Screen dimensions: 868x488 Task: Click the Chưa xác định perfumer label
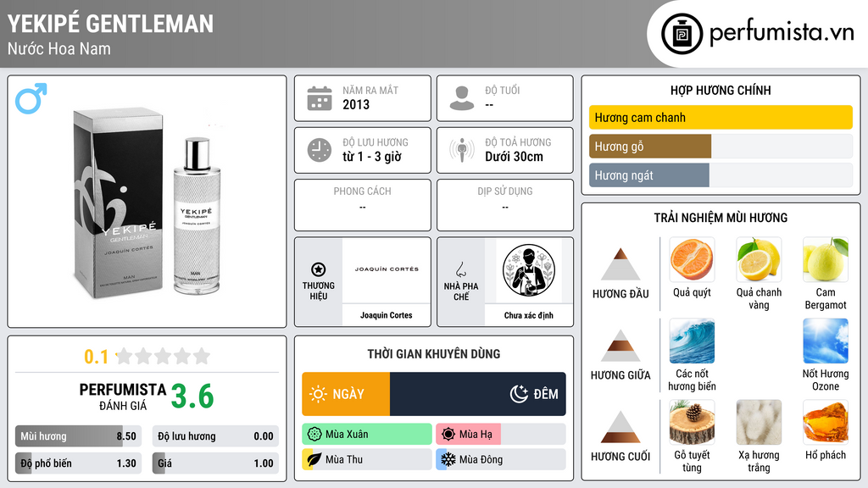click(529, 315)
